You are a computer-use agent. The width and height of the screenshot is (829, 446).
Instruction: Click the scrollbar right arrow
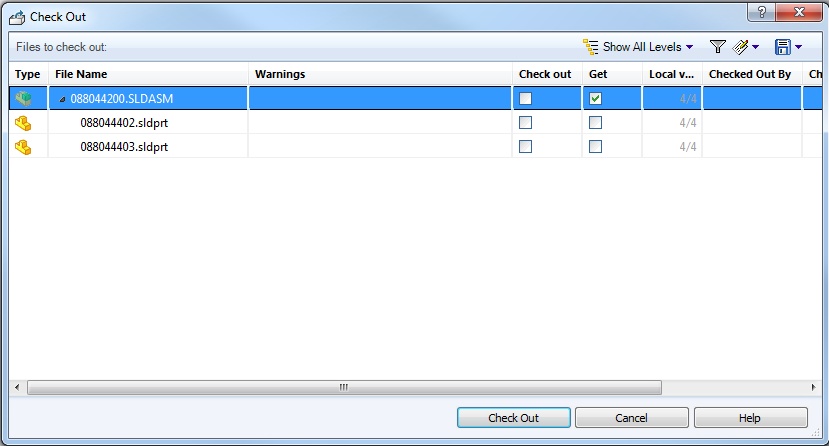click(813, 387)
